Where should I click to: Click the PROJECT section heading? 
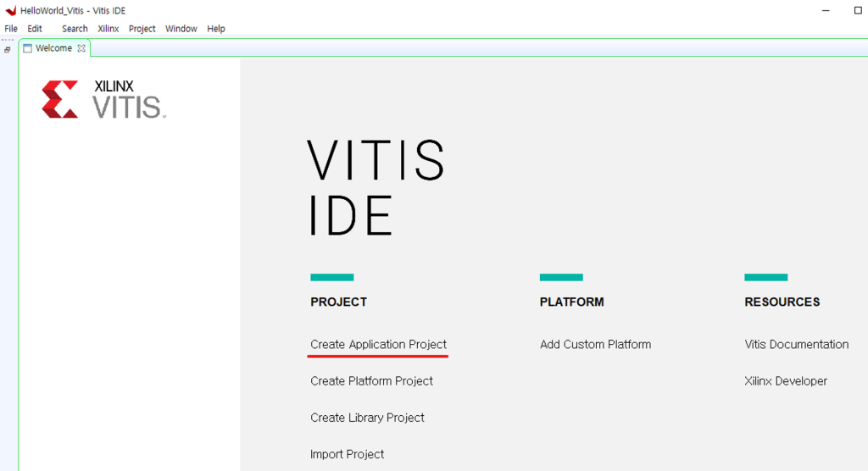pos(339,302)
